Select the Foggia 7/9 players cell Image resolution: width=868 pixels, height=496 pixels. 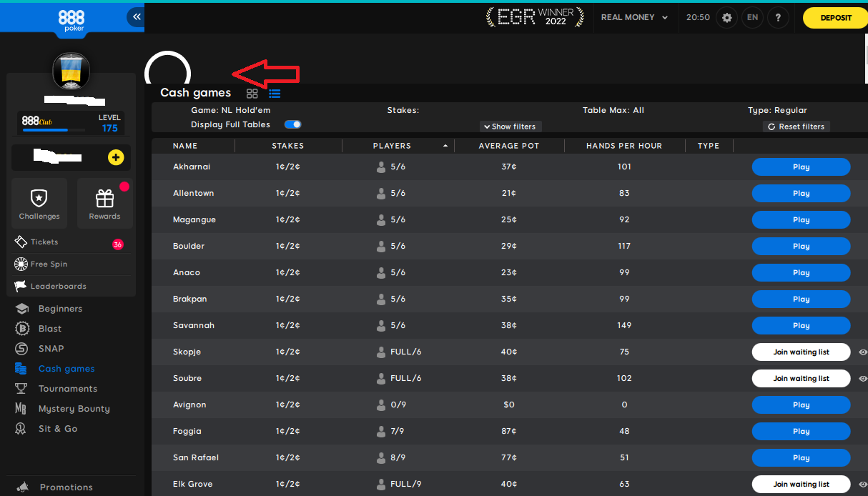click(x=391, y=431)
